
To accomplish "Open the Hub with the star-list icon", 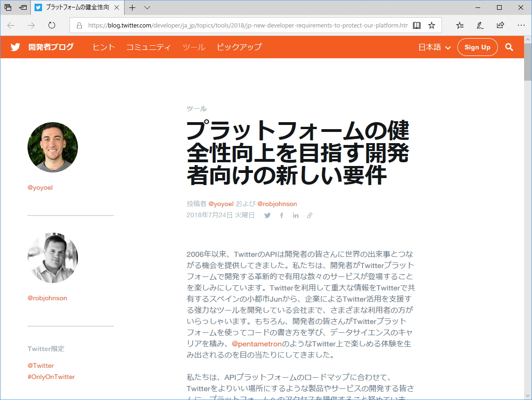I will (460, 26).
